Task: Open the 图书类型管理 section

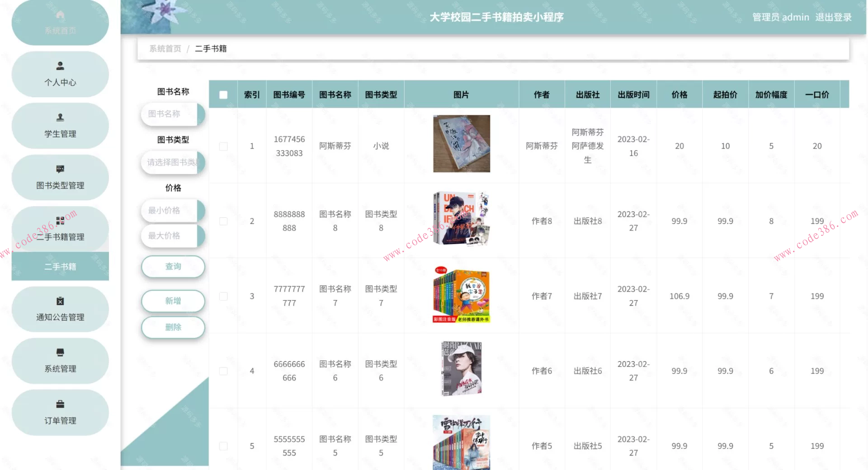Action: pos(60,178)
